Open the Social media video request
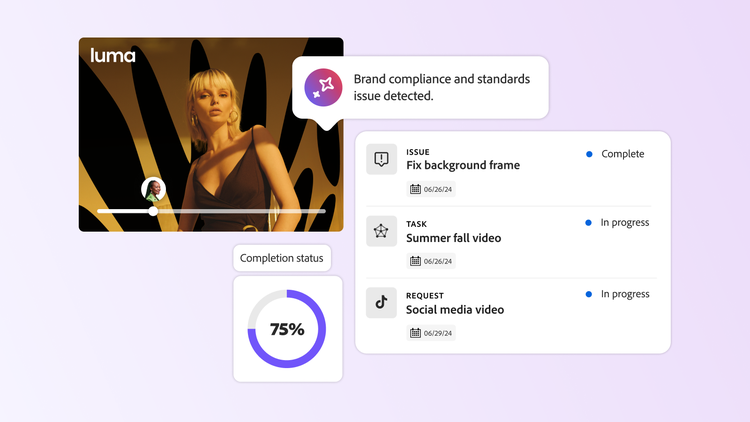This screenshot has width=750, height=422. coord(455,310)
